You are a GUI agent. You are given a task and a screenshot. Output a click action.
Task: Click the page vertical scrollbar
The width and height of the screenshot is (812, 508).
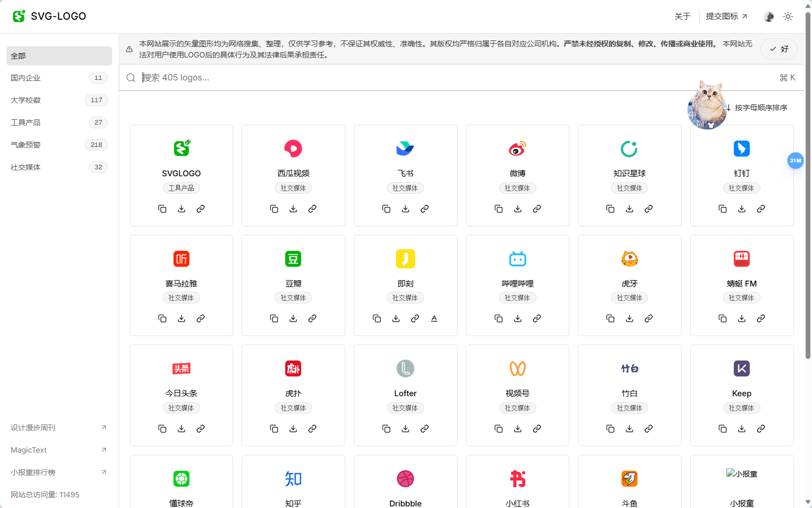[x=808, y=186]
